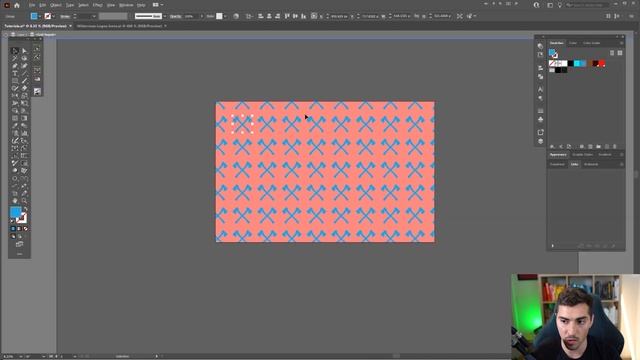Open the Object menu
The width and height of the screenshot is (640, 360).
point(56,5)
